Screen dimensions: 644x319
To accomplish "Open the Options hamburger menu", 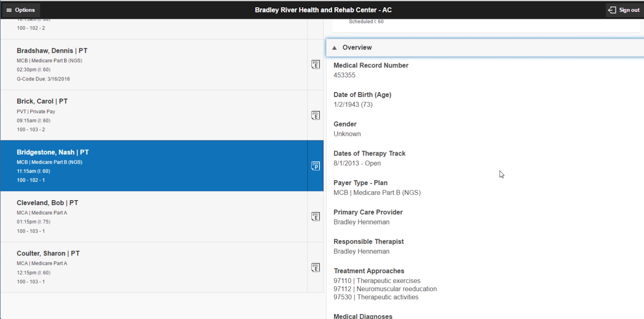I will click(x=21, y=10).
